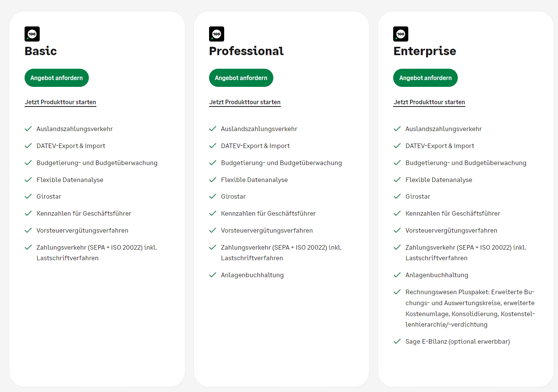Click the checkmark beside Sage E-Bilanz in Enterprise

click(397, 341)
